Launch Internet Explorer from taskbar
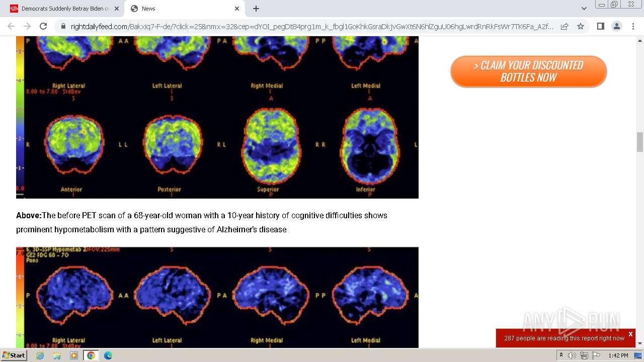This screenshot has width=644, height=362. click(40, 355)
